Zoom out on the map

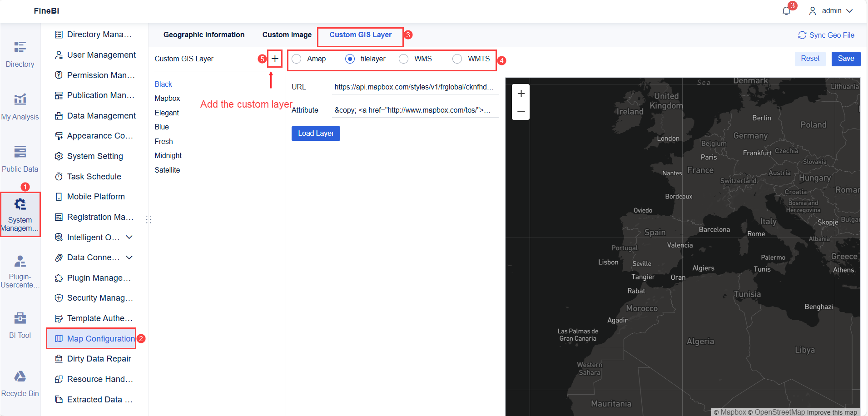point(521,111)
